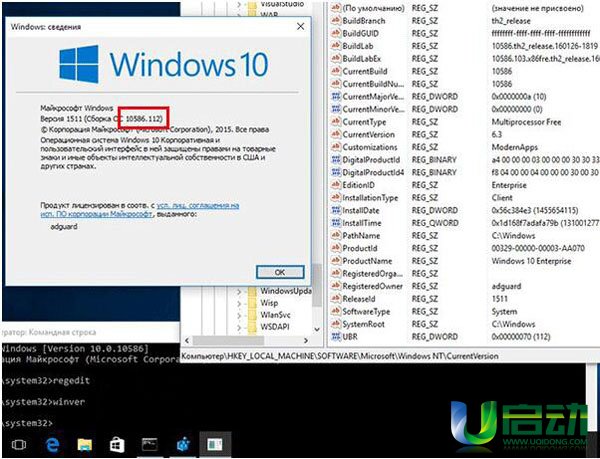
Task: Select the RegisteredOwner value icon
Action: coord(336,286)
